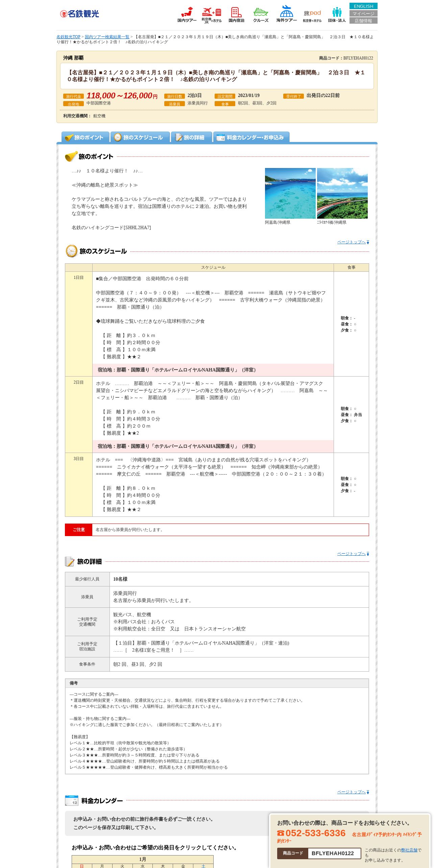The image size is (434, 868).
Task: Open 団体・法人 from the top navigation
Action: coord(337,15)
